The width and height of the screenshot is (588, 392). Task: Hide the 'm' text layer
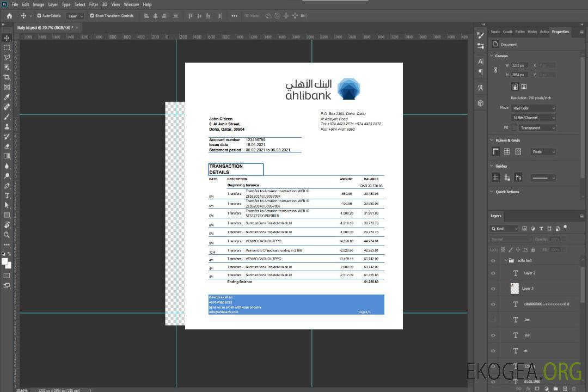click(x=493, y=351)
